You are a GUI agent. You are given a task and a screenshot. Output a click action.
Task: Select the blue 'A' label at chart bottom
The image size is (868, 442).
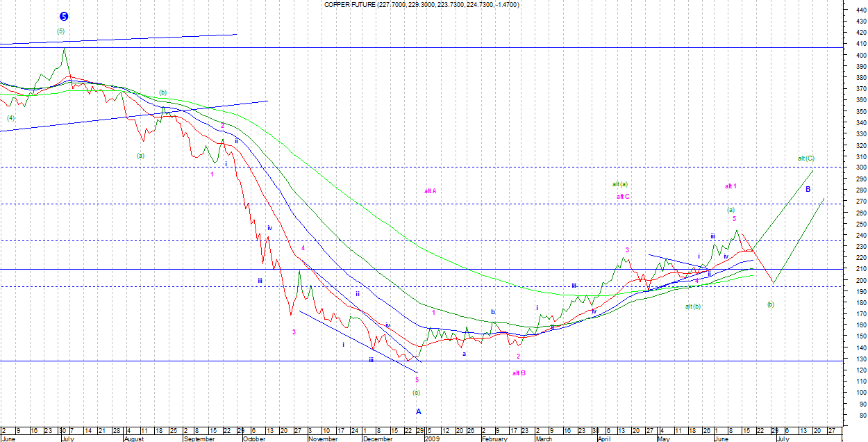click(x=418, y=411)
